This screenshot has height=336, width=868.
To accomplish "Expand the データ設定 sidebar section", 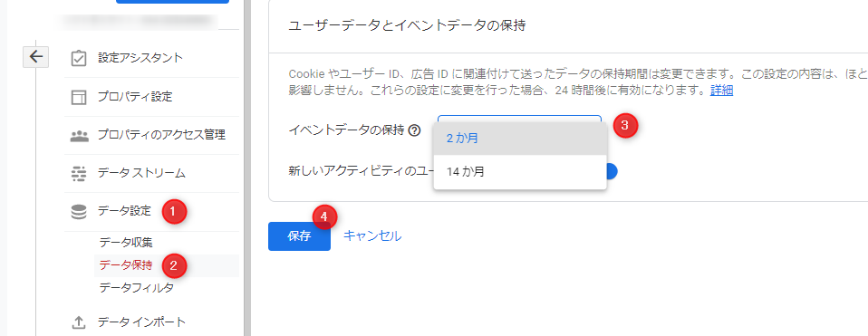I will 124,211.
